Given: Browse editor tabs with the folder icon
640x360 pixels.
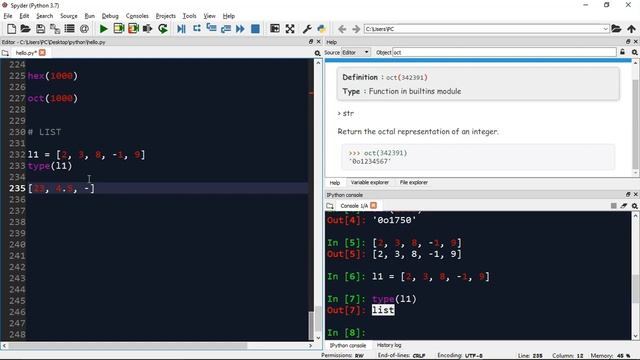Looking at the screenshot, I should coord(5,53).
